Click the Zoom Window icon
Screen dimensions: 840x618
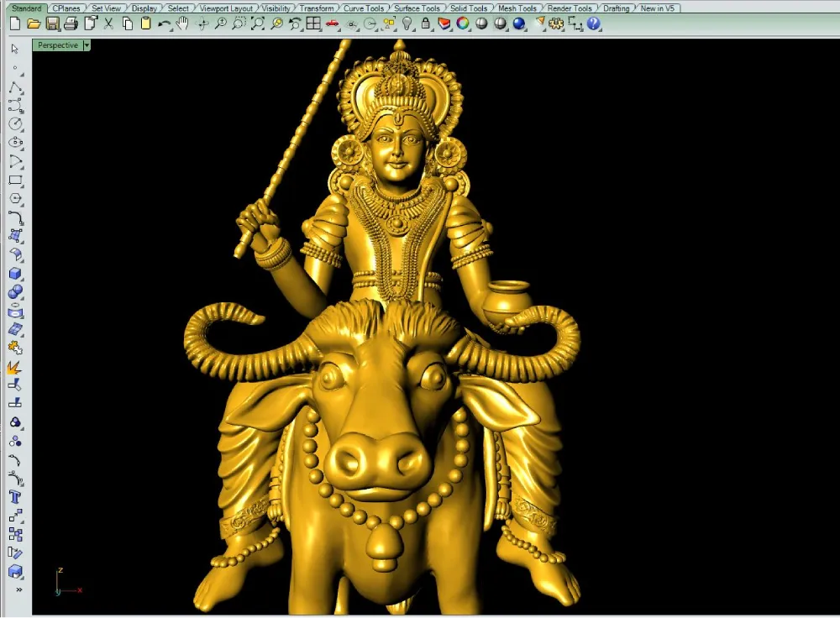pyautogui.click(x=239, y=24)
